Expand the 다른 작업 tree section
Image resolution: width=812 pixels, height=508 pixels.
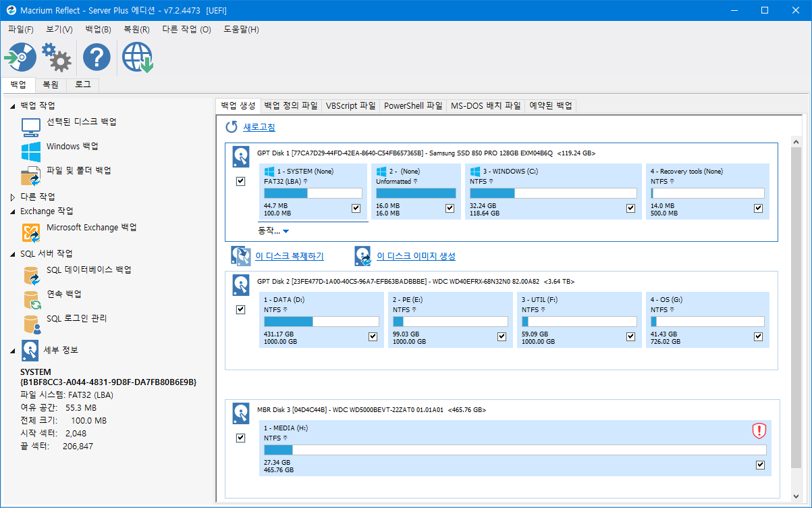pyautogui.click(x=12, y=197)
